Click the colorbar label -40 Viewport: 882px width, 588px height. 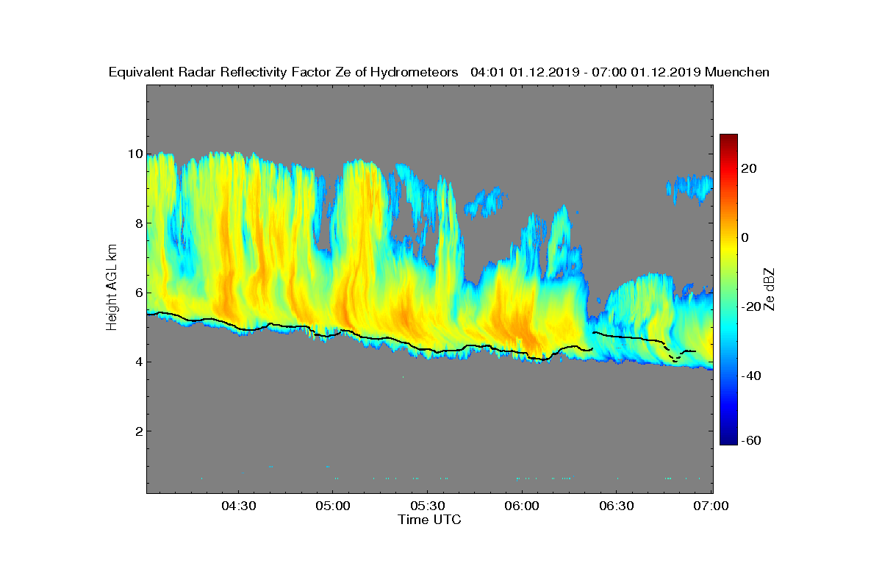pyautogui.click(x=750, y=376)
